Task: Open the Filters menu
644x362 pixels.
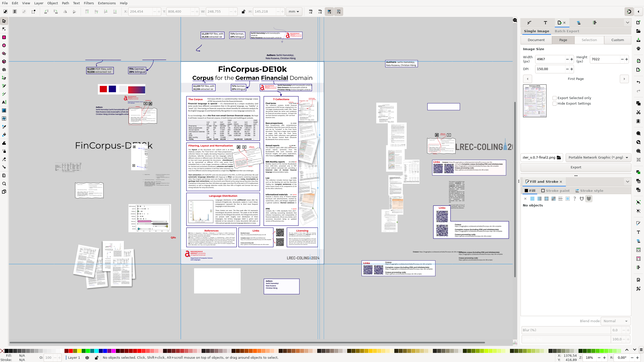Action: tap(89, 3)
